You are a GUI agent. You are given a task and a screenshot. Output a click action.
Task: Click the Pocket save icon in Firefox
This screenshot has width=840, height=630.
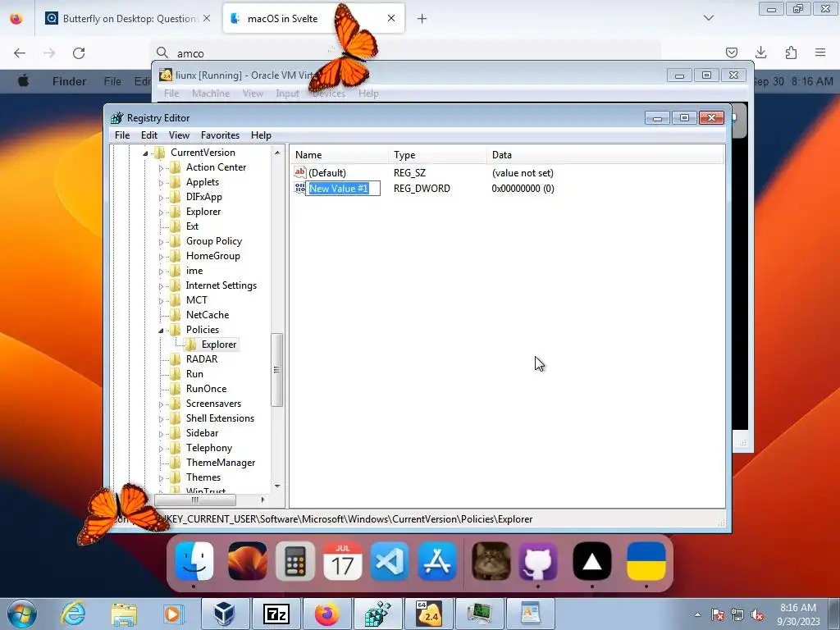[x=731, y=52]
